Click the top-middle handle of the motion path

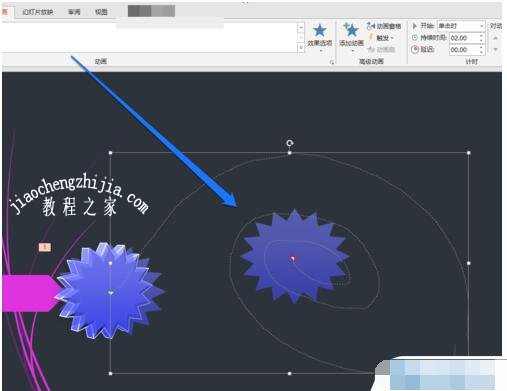click(x=290, y=153)
